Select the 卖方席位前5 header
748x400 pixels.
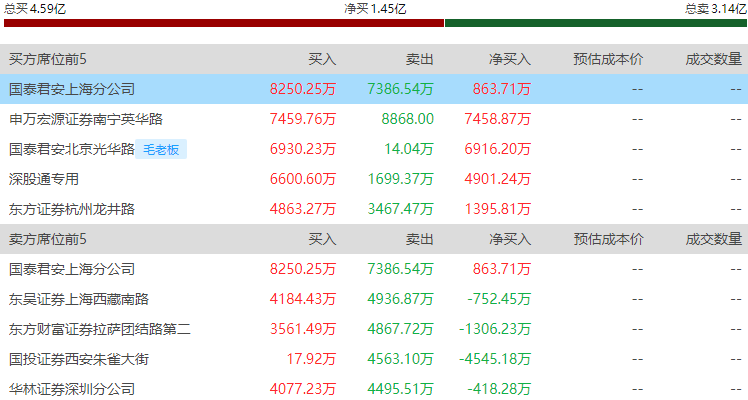[48, 239]
